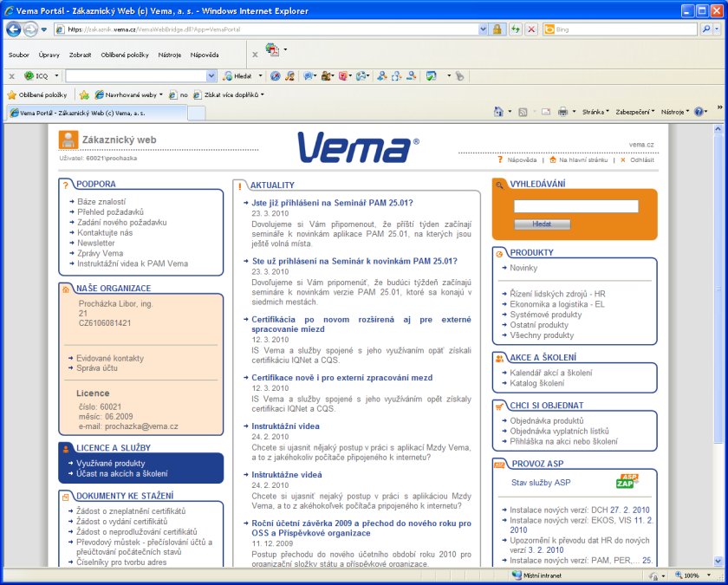Image resolution: width=728 pixels, height=585 pixels.
Task: Click the ICQ toolbar Hledat search button
Action: pos(238,75)
